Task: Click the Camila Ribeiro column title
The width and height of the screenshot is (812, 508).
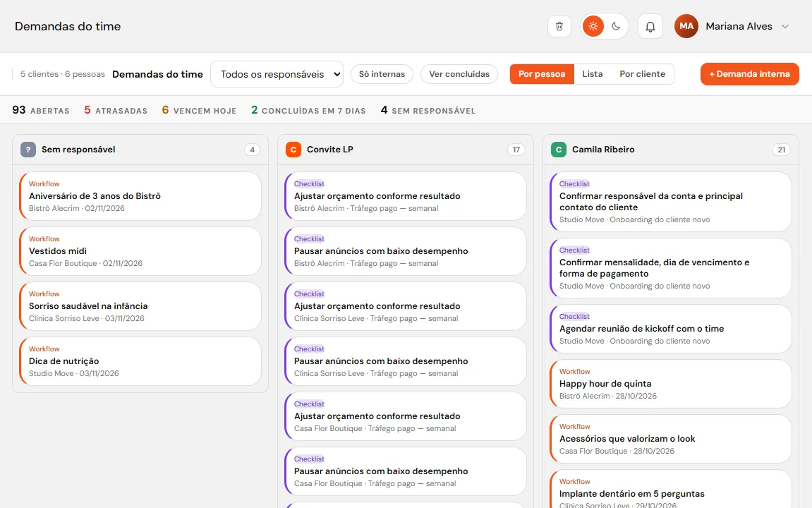Action: [x=602, y=150]
